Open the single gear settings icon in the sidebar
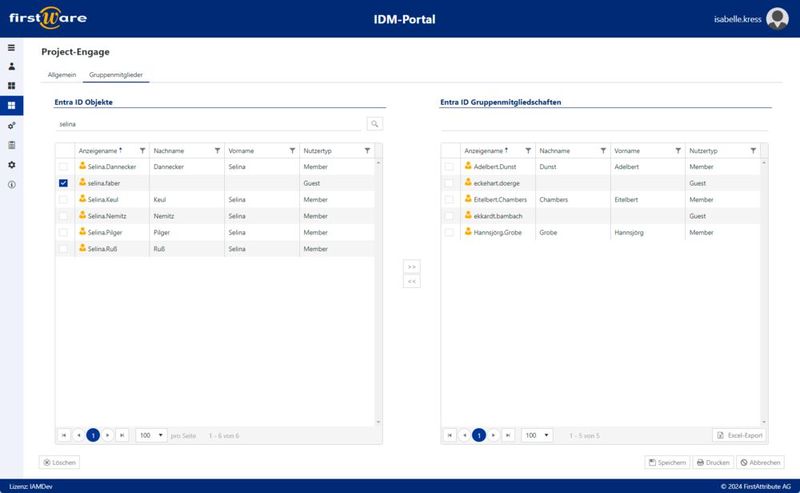This screenshot has height=493, width=800. pos(11,165)
